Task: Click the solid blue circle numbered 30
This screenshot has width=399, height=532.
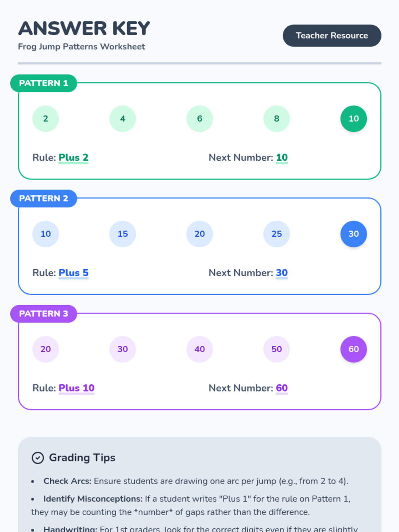Action: point(353,234)
